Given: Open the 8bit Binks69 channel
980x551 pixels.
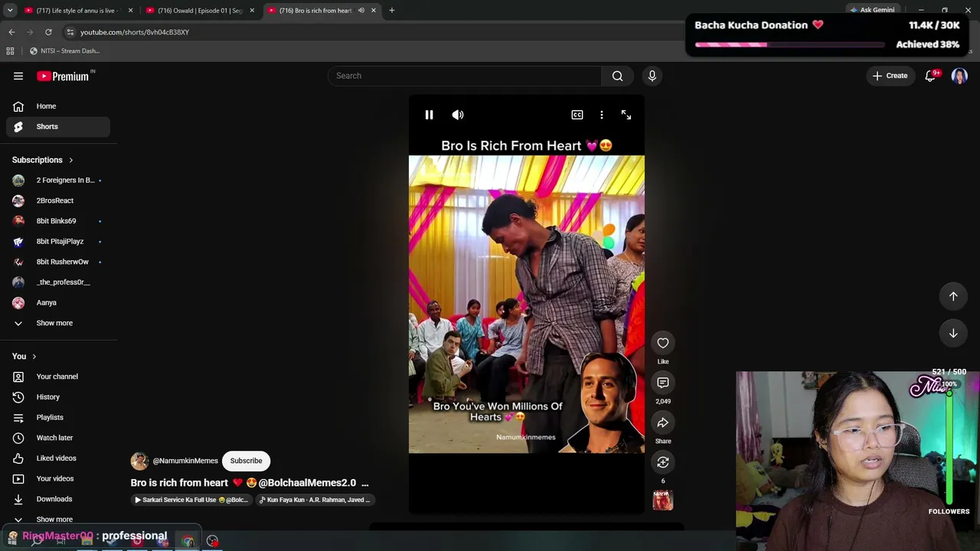Looking at the screenshot, I should [x=58, y=221].
